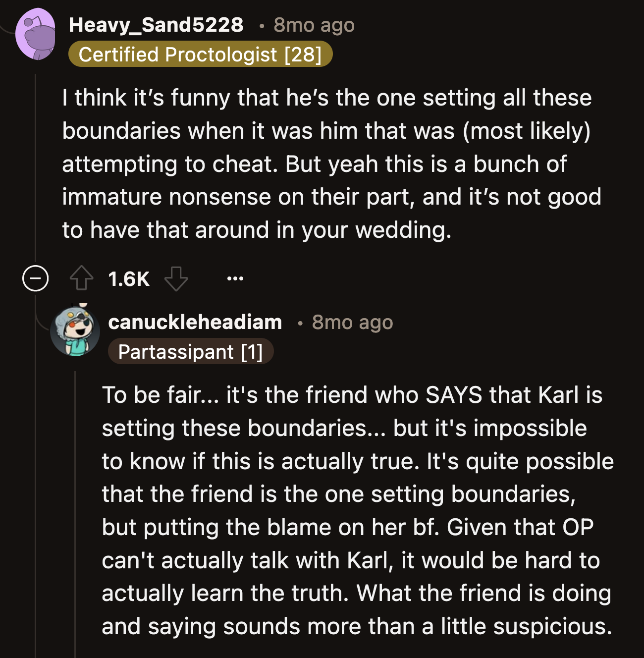This screenshot has width=644, height=658.
Task: Click the 1.6K vote count
Action: (x=129, y=278)
